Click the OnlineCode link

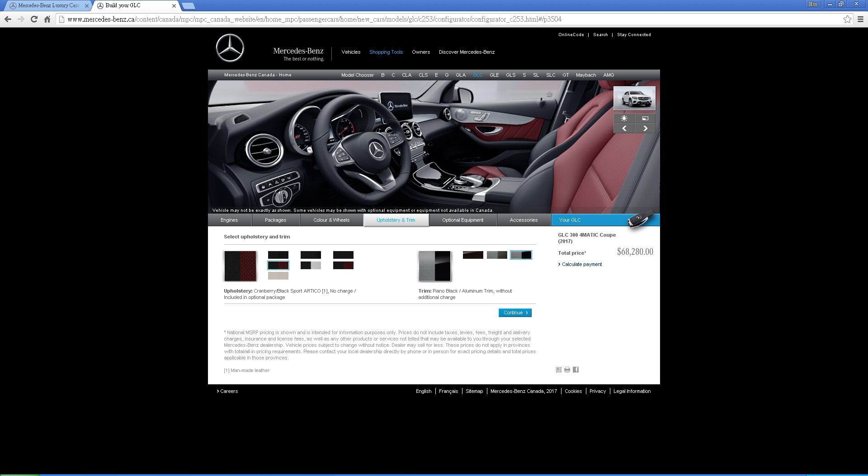pos(571,35)
